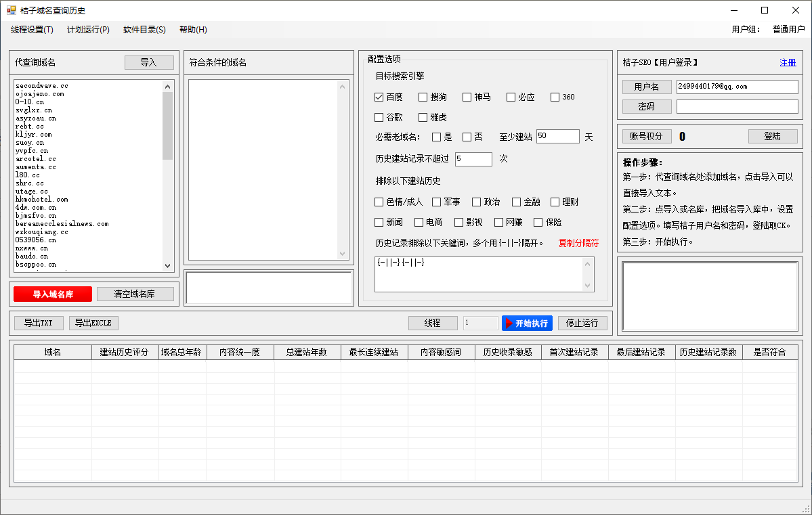Click the 导入 button
This screenshot has width=812, height=515.
pyautogui.click(x=149, y=62)
